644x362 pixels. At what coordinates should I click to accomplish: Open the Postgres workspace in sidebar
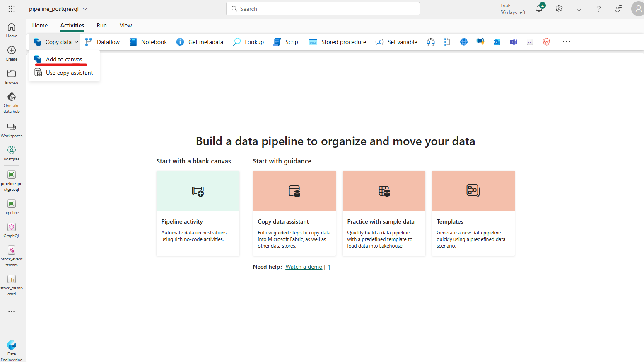(x=12, y=153)
